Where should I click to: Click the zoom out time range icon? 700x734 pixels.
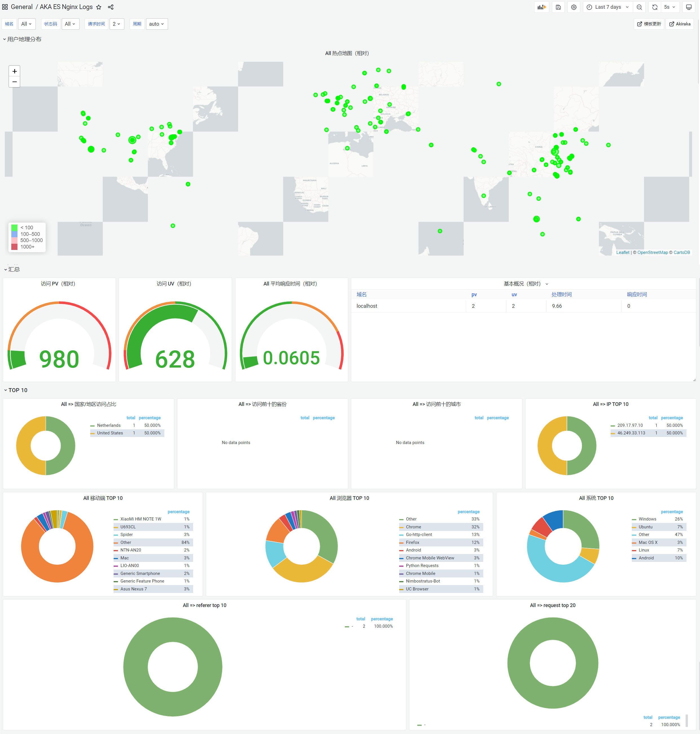tap(639, 7)
